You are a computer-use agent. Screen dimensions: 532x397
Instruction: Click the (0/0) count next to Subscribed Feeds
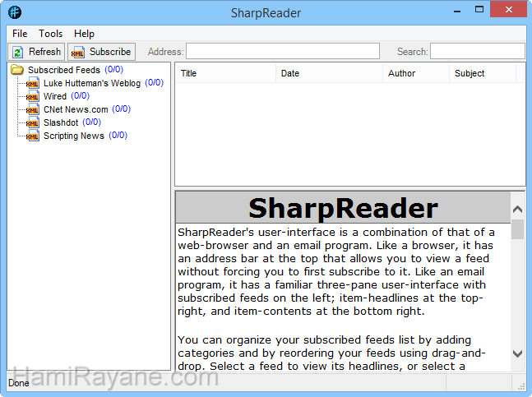(114, 70)
